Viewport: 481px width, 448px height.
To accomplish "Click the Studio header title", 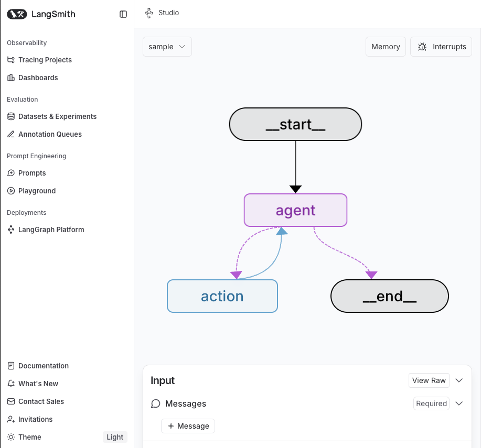I will pos(168,13).
